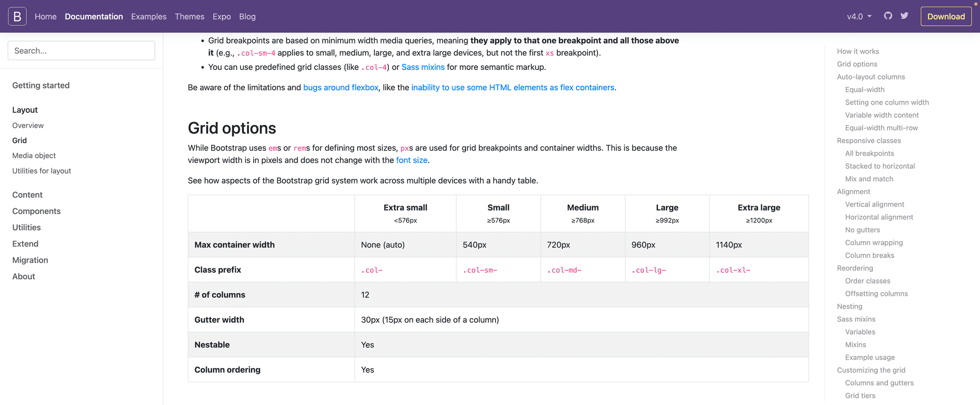Jump to Stacked to horizontal
This screenshot has width=980, height=405.
coord(880,166)
